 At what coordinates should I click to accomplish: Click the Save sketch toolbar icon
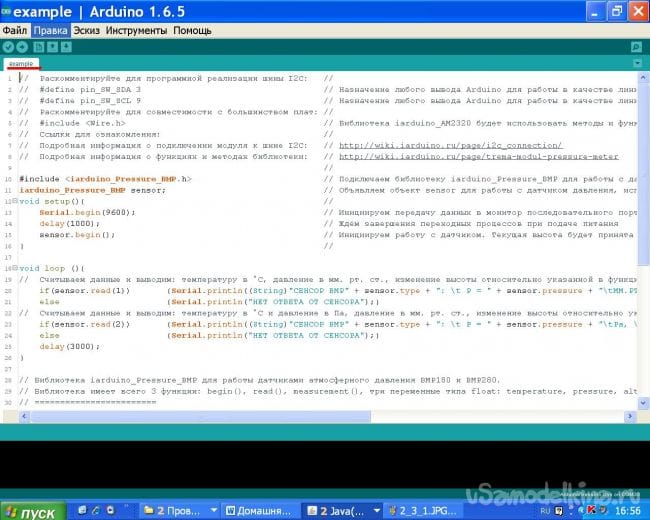point(66,47)
